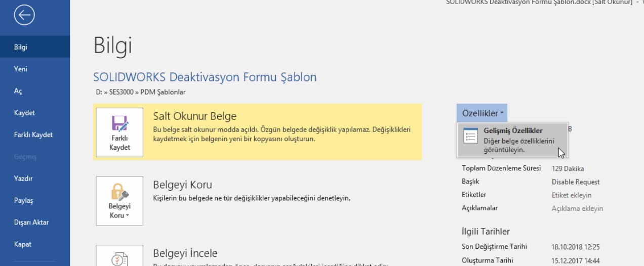Open the Bilgi tab in sidebar
This screenshot has height=266, width=644.
(21, 48)
